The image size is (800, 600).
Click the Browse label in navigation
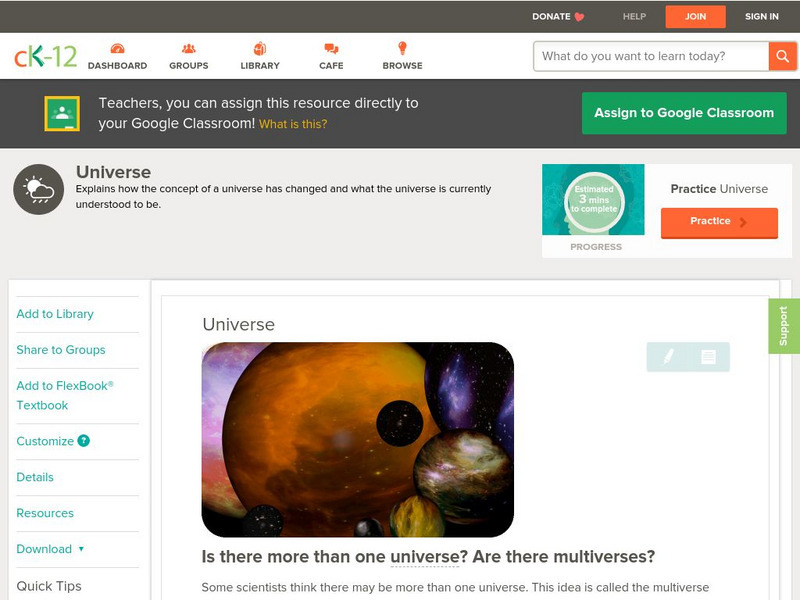pos(403,66)
